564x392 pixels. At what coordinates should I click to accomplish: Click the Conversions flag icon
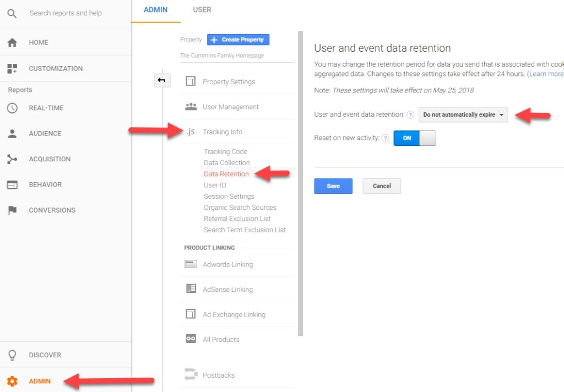[x=12, y=210]
